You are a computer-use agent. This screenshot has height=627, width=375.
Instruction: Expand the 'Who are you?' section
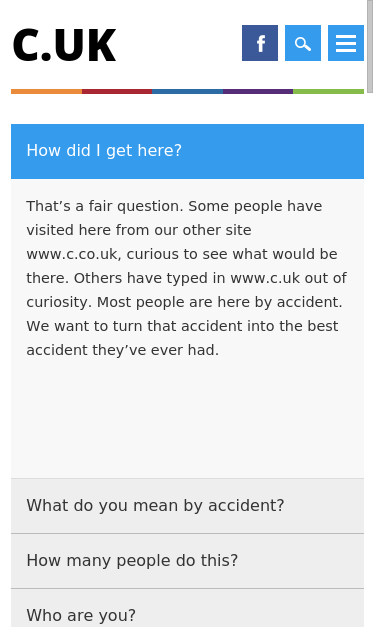188,608
